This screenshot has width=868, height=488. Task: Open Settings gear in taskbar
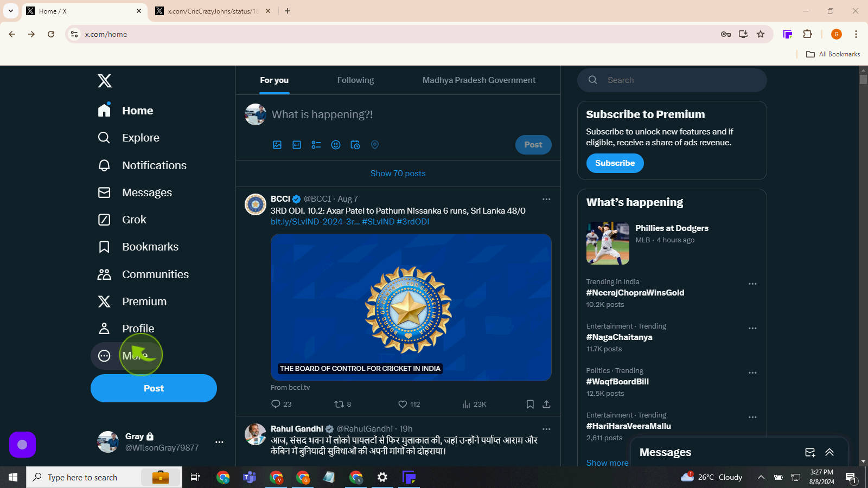pos(382,477)
